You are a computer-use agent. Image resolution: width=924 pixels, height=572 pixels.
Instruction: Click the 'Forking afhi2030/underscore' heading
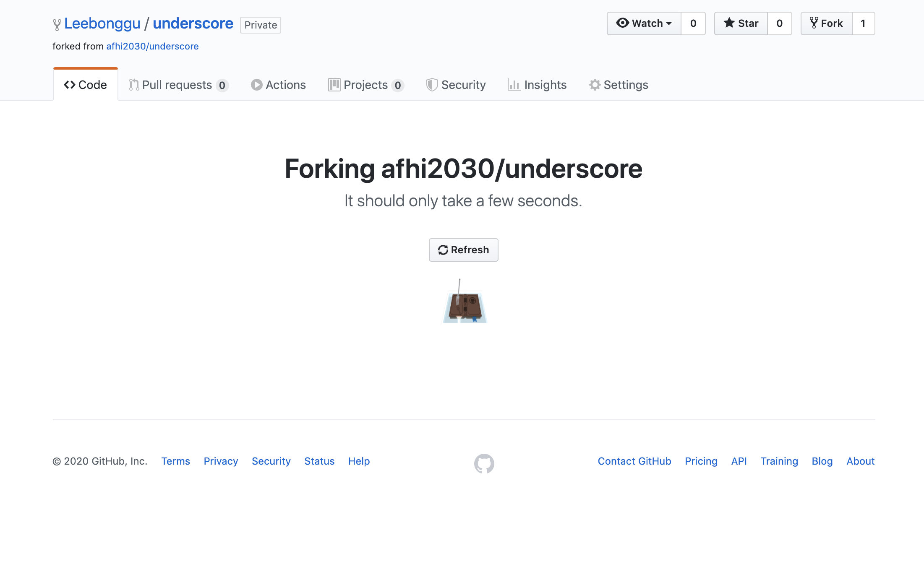463,169
